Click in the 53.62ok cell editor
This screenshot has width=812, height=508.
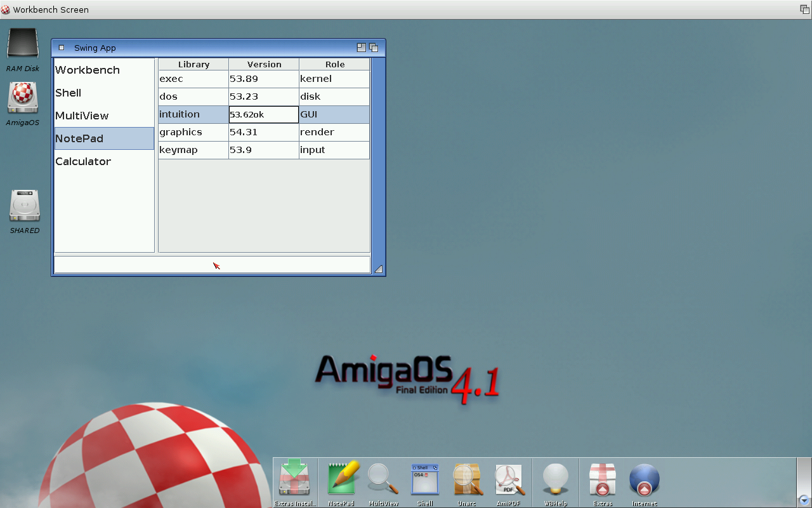pos(264,114)
